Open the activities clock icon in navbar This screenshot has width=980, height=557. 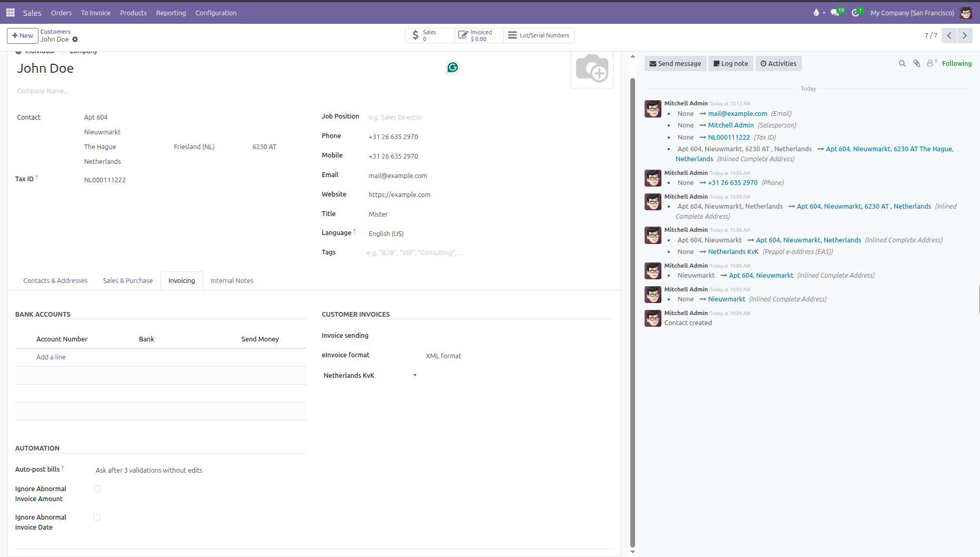click(857, 12)
